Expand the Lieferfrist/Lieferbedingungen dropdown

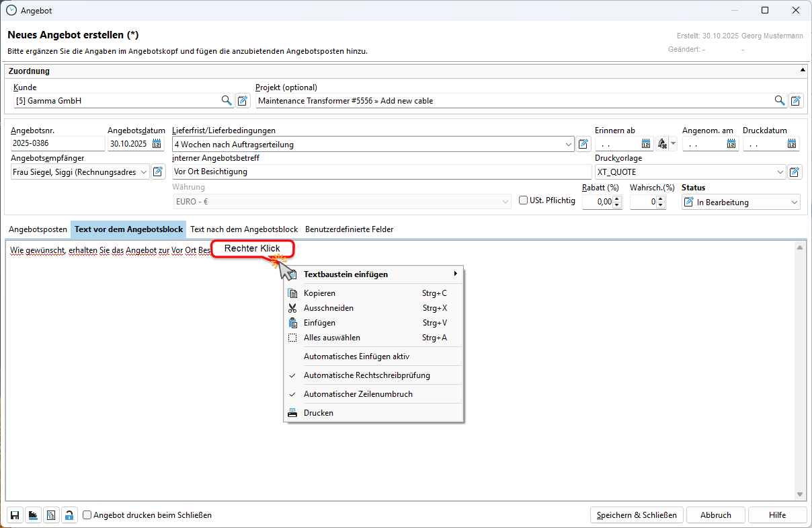tap(569, 144)
